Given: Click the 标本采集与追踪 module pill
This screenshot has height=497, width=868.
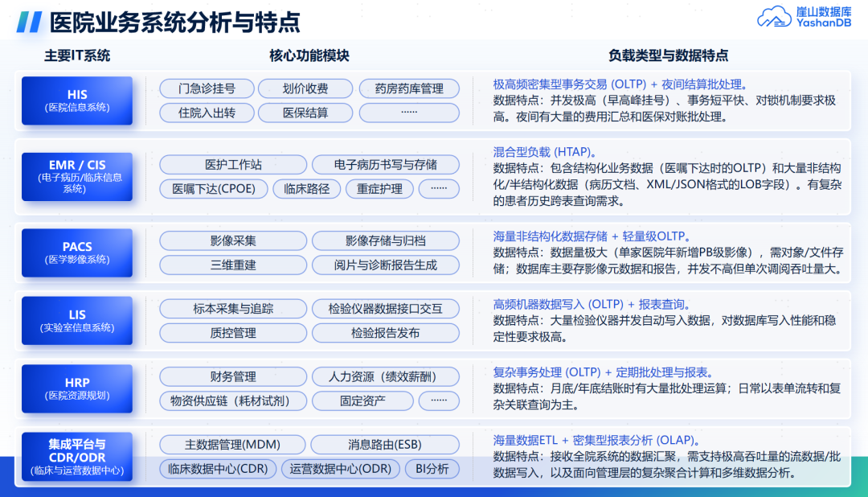Looking at the screenshot, I should (233, 309).
